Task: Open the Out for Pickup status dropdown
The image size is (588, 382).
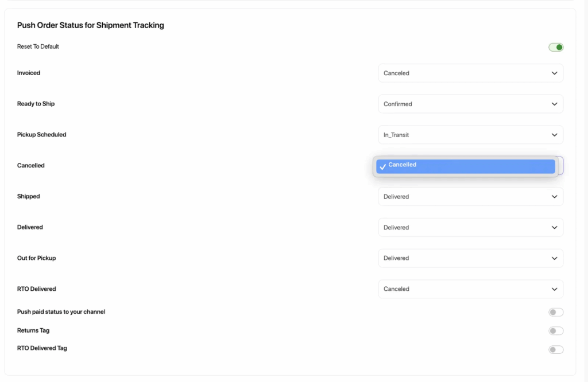Action: click(470, 258)
